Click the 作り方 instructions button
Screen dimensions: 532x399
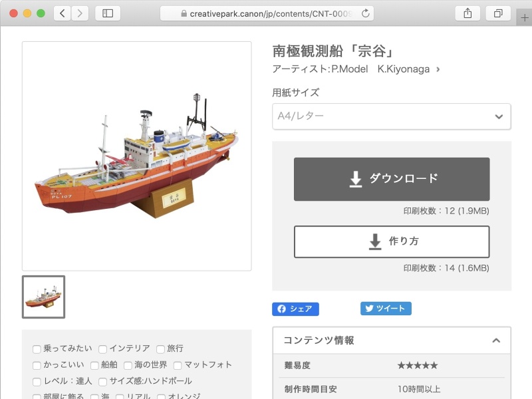tap(391, 241)
